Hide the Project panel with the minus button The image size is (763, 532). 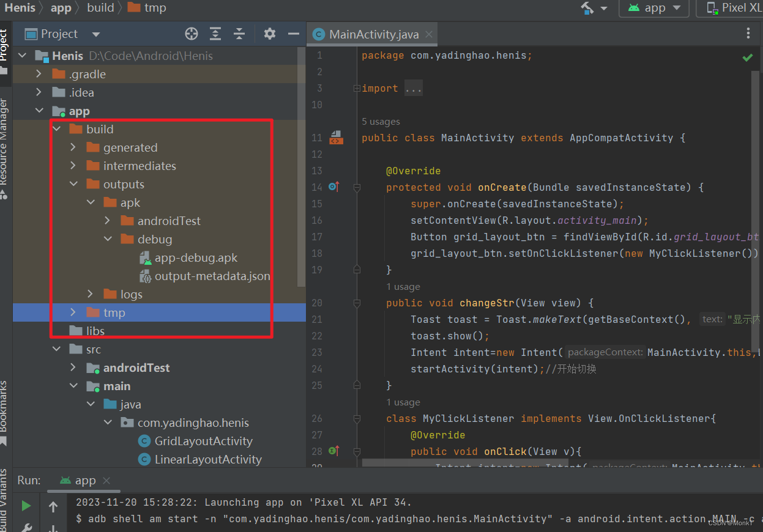(293, 34)
